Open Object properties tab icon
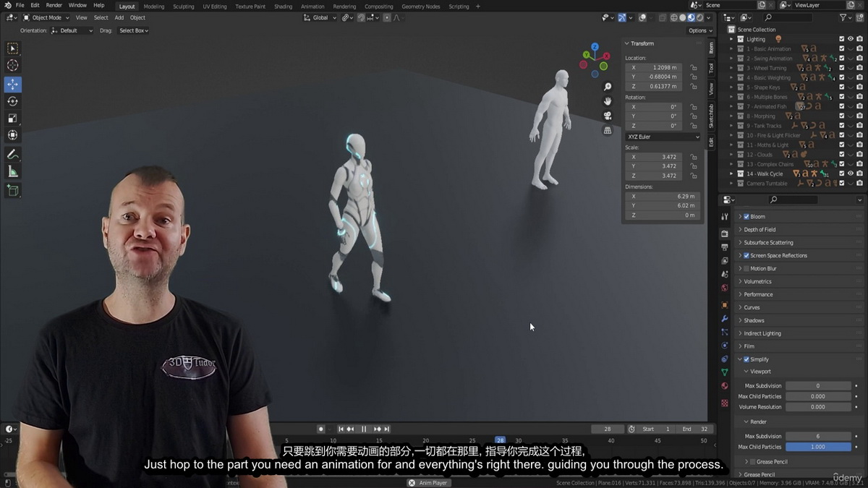This screenshot has width=868, height=488. [x=725, y=305]
